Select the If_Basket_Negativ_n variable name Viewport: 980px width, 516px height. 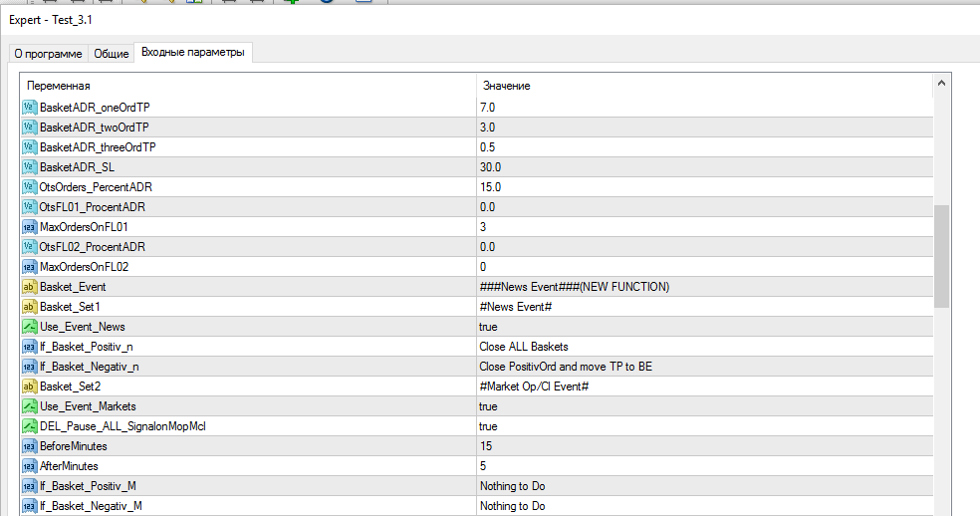[x=90, y=367]
